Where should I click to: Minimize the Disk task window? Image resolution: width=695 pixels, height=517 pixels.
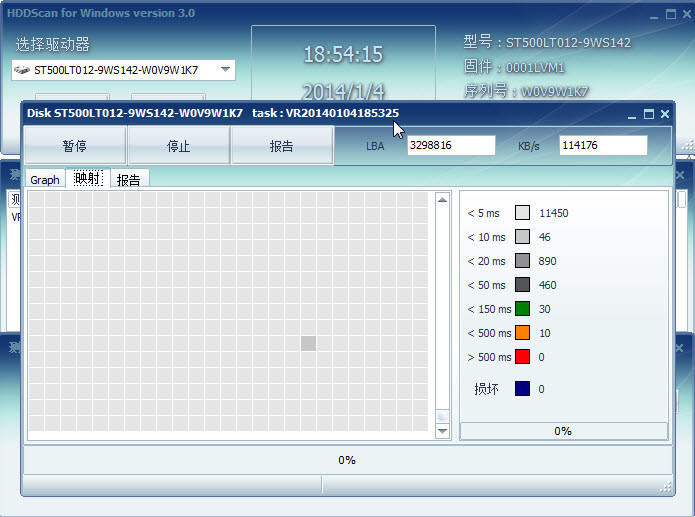coord(632,115)
